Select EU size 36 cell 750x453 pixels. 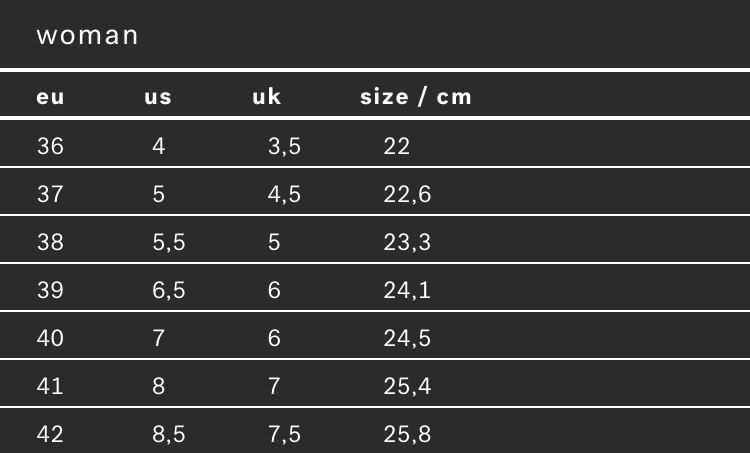[50, 146]
